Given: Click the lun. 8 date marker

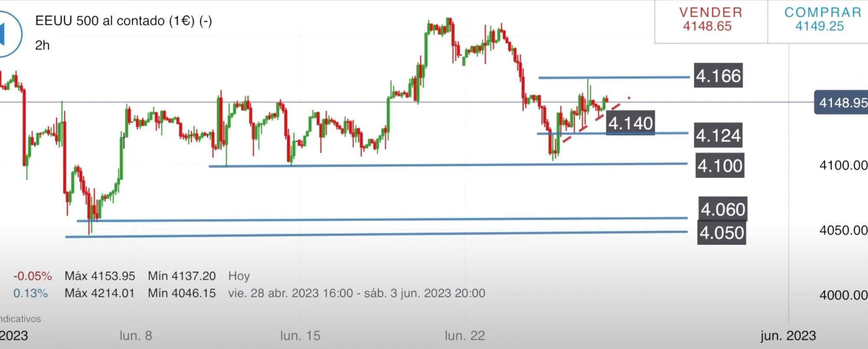Looking at the screenshot, I should tap(136, 336).
